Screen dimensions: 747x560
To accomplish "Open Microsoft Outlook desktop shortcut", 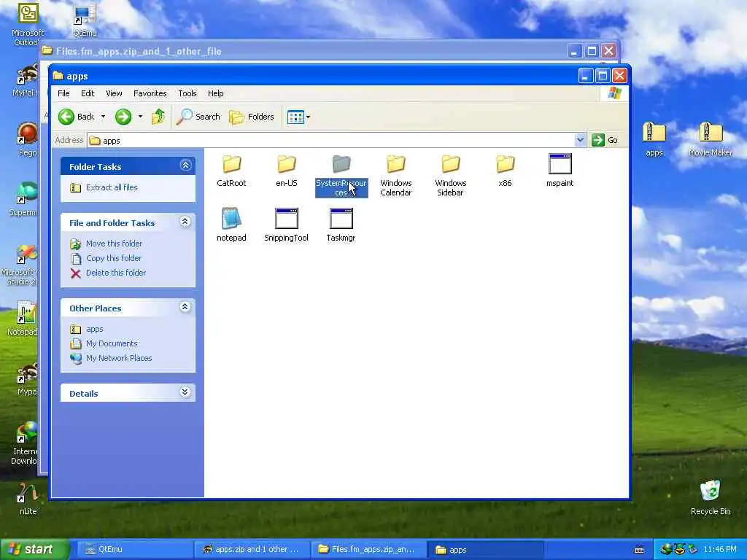I will [x=28, y=25].
